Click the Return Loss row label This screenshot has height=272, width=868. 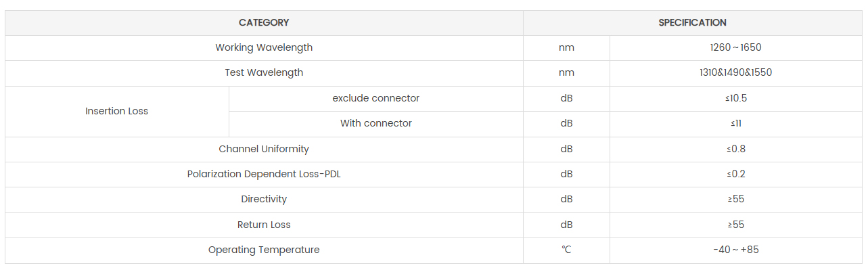(264, 225)
